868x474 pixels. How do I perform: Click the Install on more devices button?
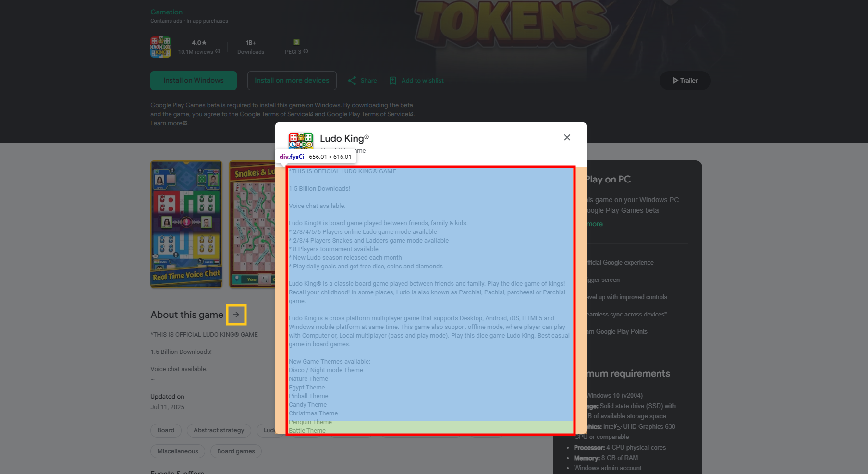[292, 80]
